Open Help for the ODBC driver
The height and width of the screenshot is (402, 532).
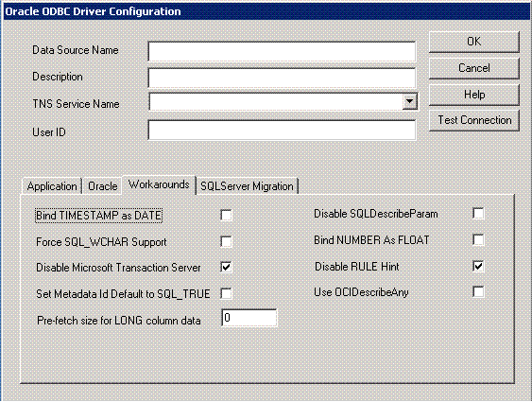(474, 95)
